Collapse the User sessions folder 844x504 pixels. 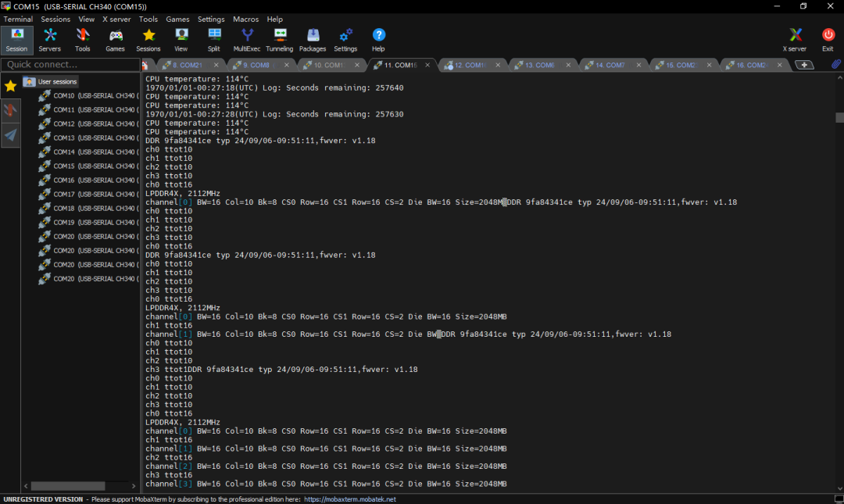coord(29,81)
